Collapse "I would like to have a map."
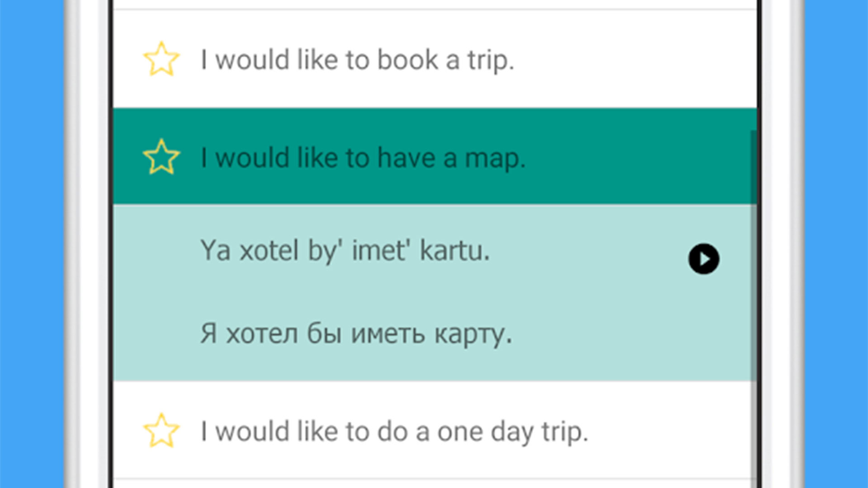This screenshot has height=488, width=868. tap(363, 158)
